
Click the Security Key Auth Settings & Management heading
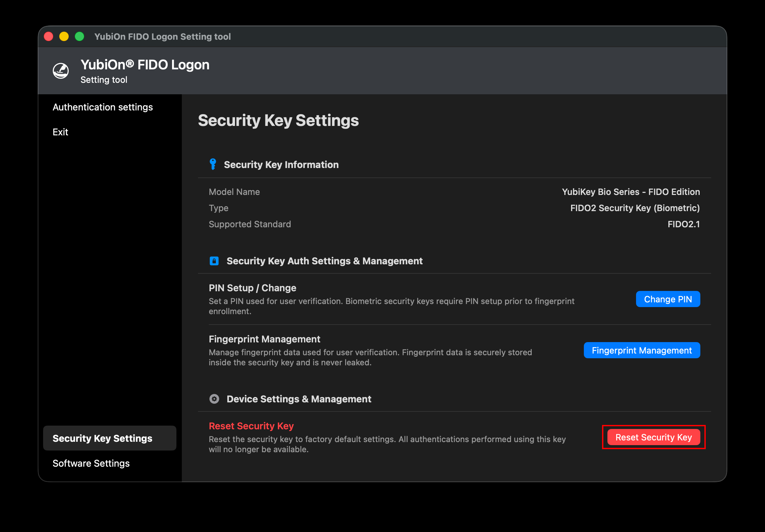coord(325,261)
